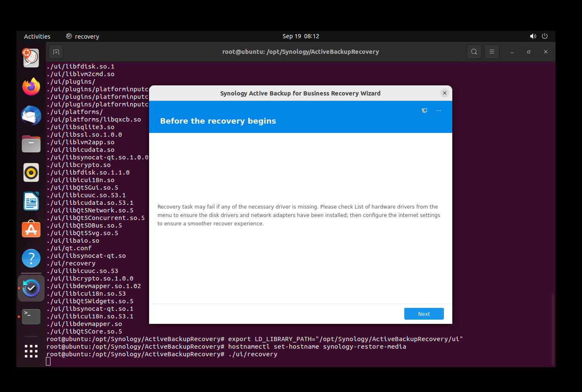Open new terminal tab button
The image size is (582, 392).
(x=56, y=52)
